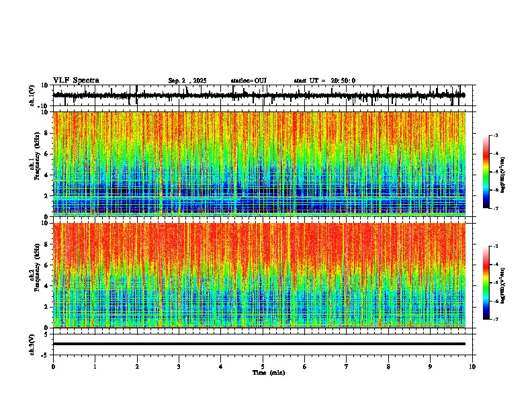Click time axis tick label '5'
Image resolution: width=532 pixels, height=411 pixels.
pos(263,367)
